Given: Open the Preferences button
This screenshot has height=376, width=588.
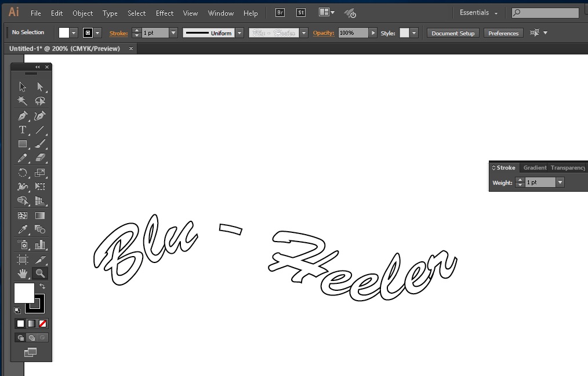Looking at the screenshot, I should tap(503, 33).
